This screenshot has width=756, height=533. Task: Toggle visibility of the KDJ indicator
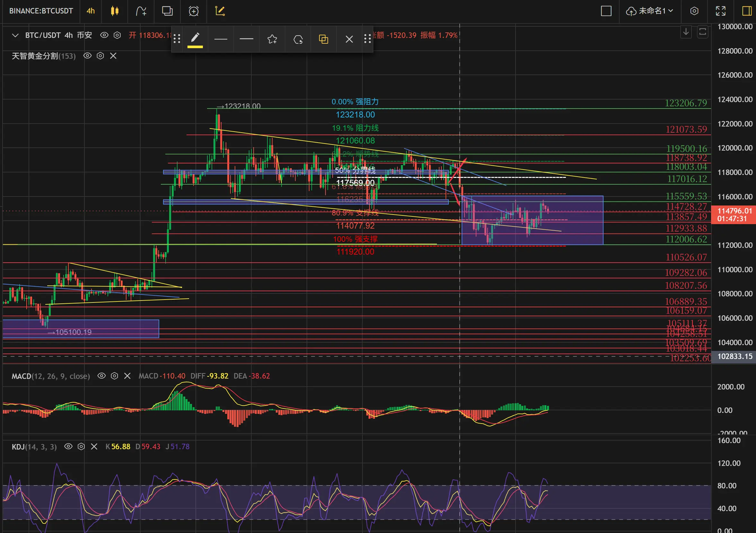(x=68, y=446)
